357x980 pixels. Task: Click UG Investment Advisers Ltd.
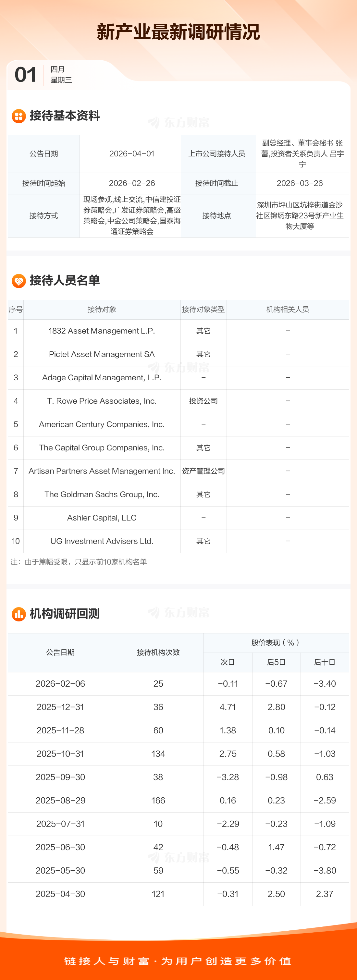(102, 541)
